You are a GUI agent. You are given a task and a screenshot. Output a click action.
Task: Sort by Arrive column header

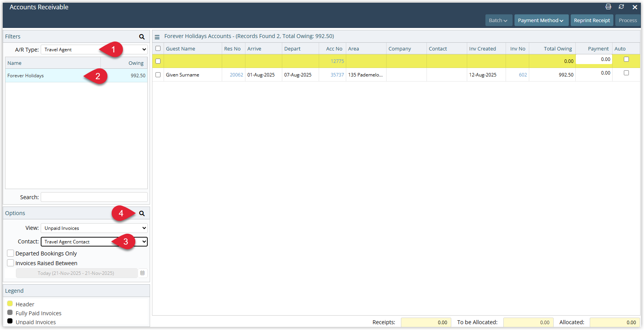tap(264, 49)
